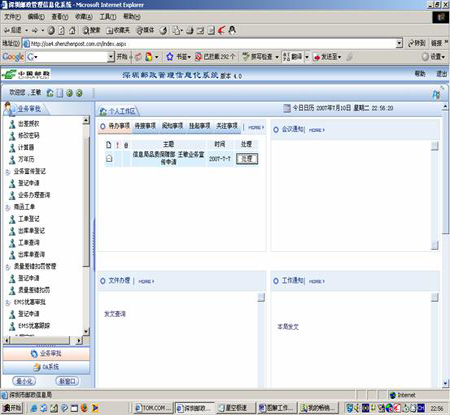
Task: Switch to the 关注事项 tab
Action: point(227,126)
